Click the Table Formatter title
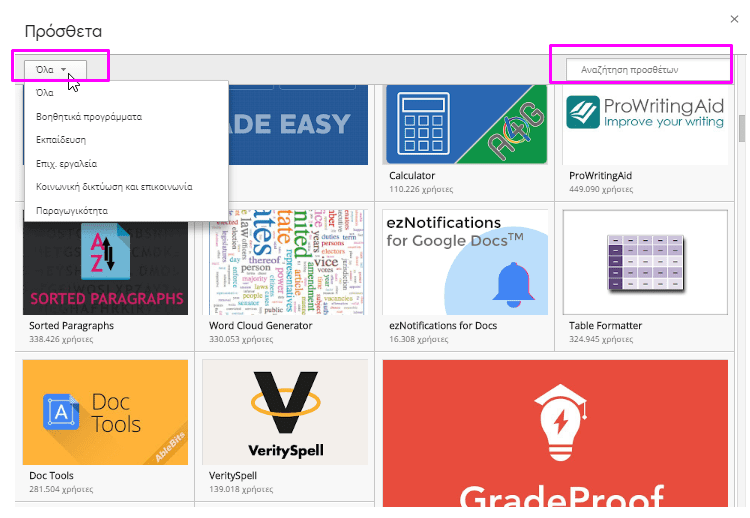The height and width of the screenshot is (518, 750). point(605,326)
